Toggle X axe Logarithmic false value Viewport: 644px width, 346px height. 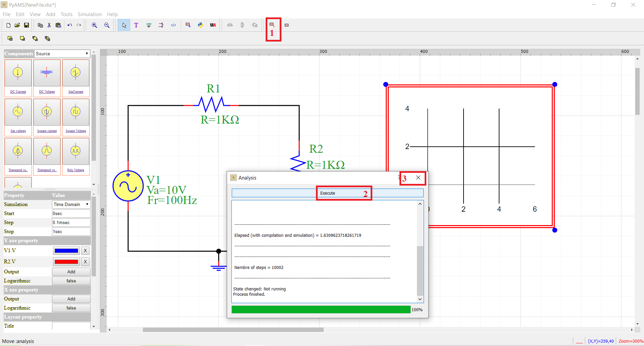[x=71, y=308]
